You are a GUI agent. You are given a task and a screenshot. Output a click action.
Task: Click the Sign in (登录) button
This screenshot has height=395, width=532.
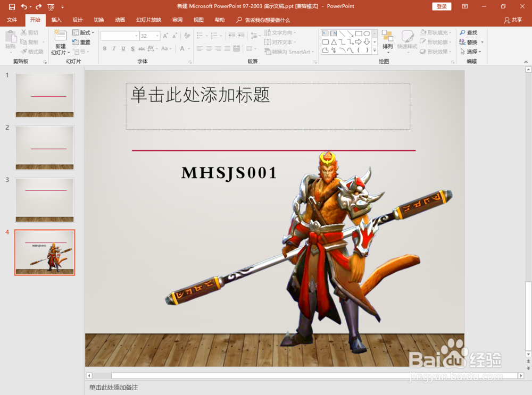[x=442, y=6]
